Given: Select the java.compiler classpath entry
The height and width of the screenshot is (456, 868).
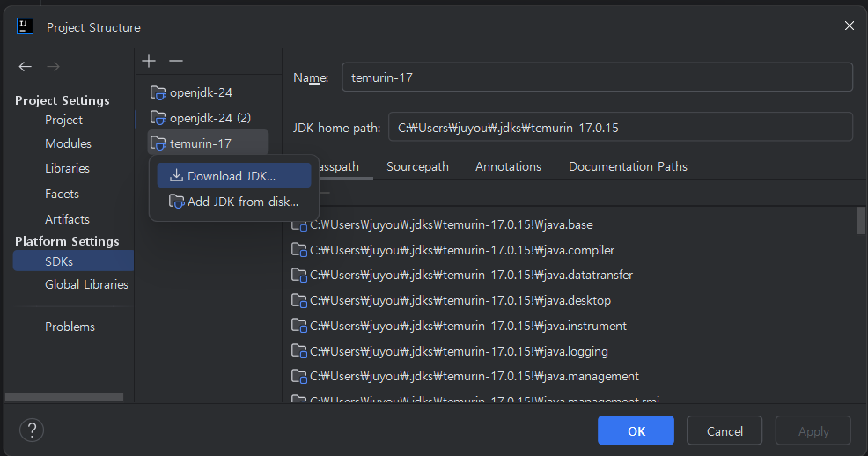Looking at the screenshot, I should coord(464,250).
